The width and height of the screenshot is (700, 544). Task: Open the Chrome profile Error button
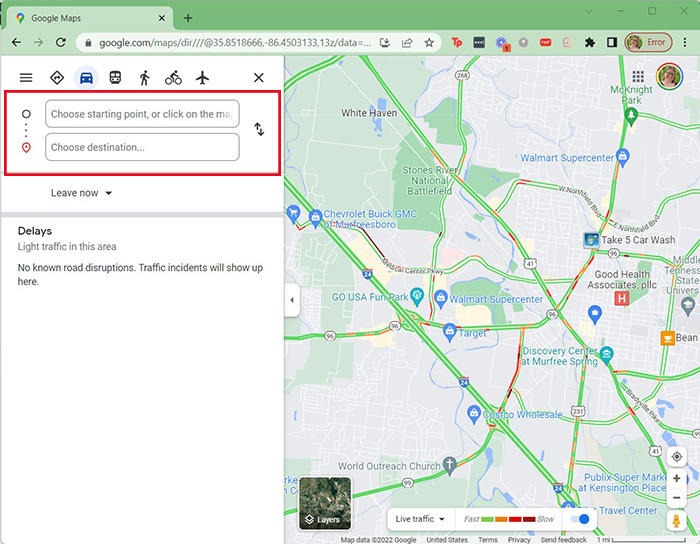click(648, 42)
